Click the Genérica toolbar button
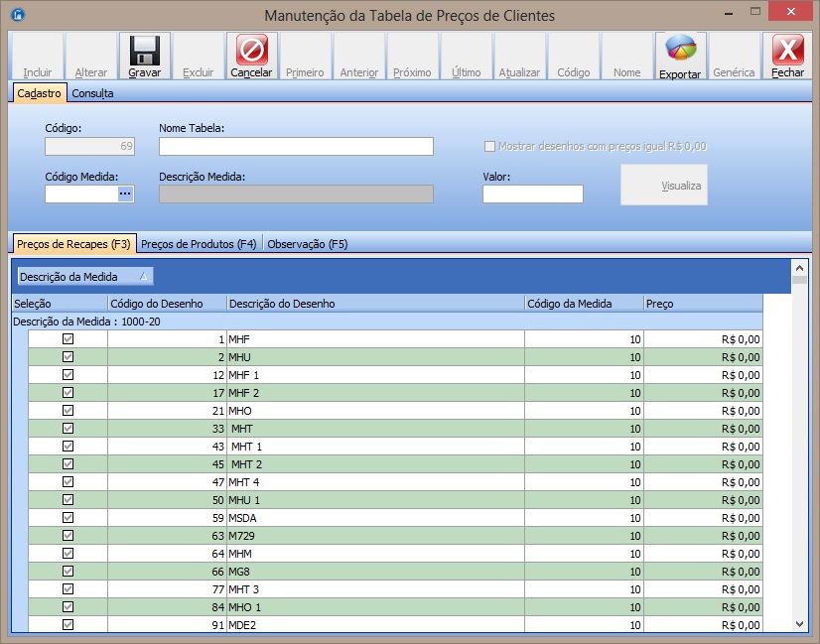The height and width of the screenshot is (644, 820). 734,58
